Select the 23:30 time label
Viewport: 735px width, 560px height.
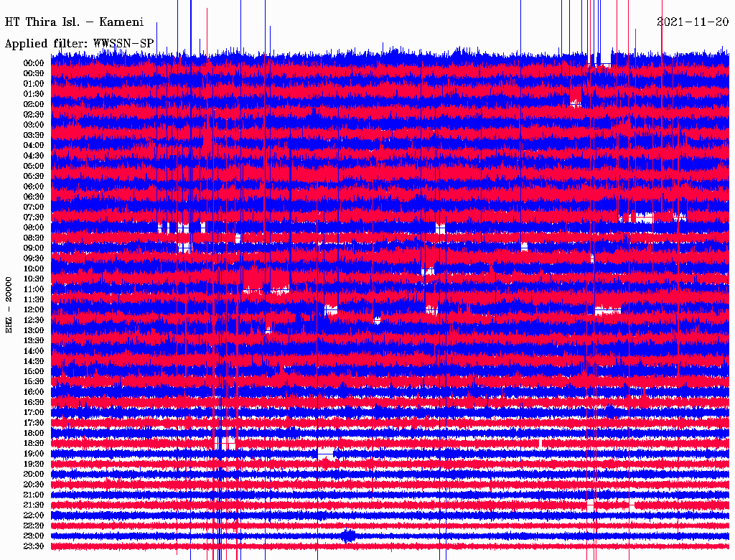pyautogui.click(x=33, y=546)
